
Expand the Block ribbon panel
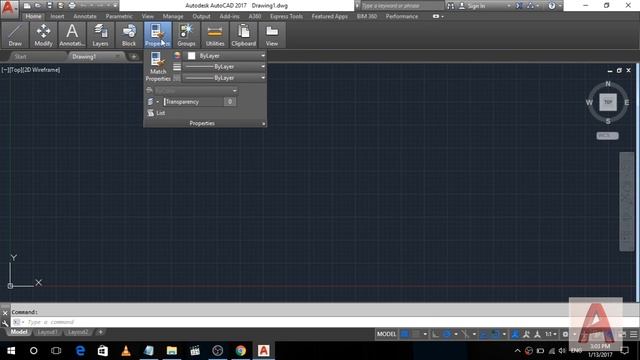click(129, 35)
